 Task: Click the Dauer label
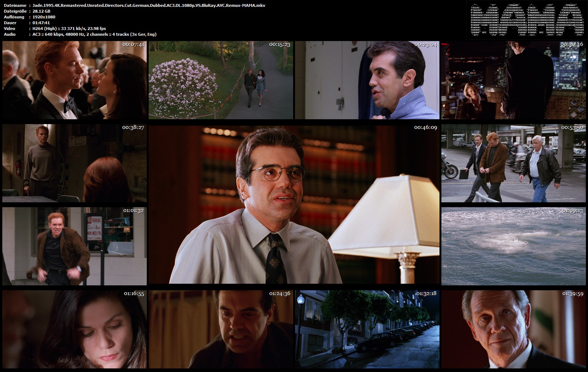click(x=10, y=23)
